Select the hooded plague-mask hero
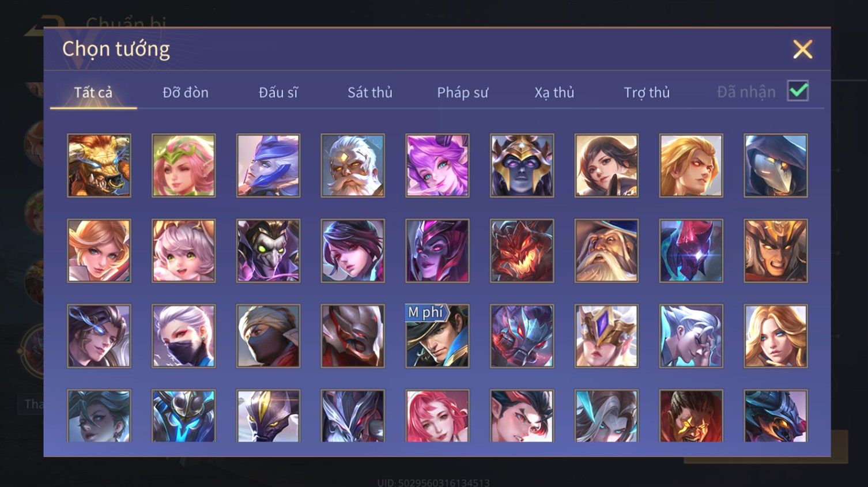 tap(776, 166)
